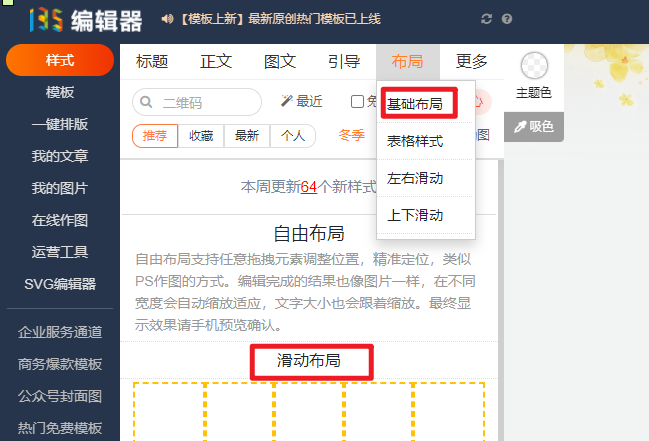Viewport: 649px width, 441px height.
Task: Click the magnifier search icon
Action: click(x=146, y=102)
